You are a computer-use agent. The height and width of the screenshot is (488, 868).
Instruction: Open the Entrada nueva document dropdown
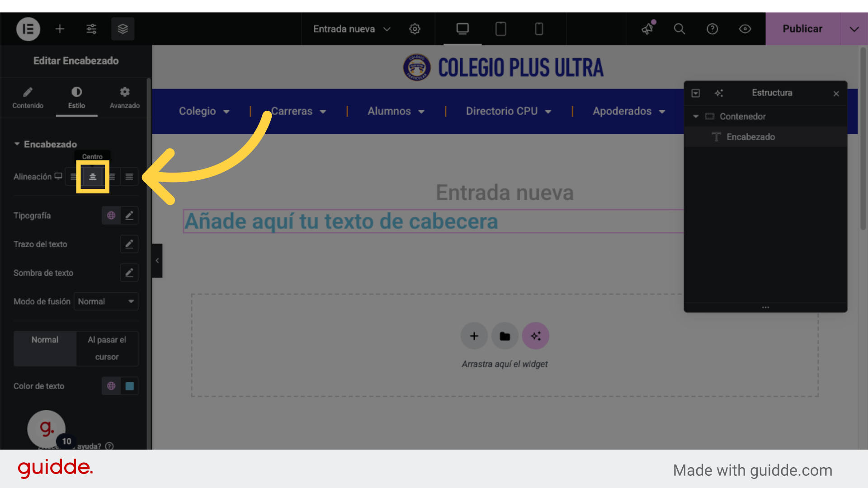point(352,29)
